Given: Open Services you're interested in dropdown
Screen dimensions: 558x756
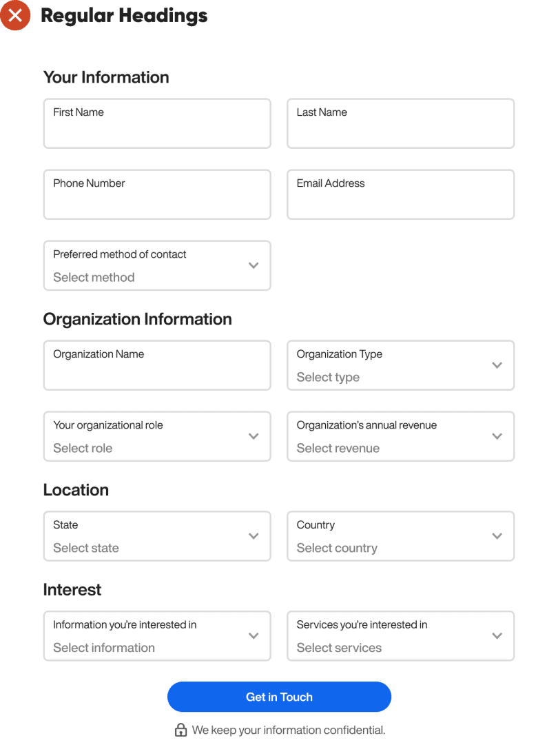Looking at the screenshot, I should point(400,636).
